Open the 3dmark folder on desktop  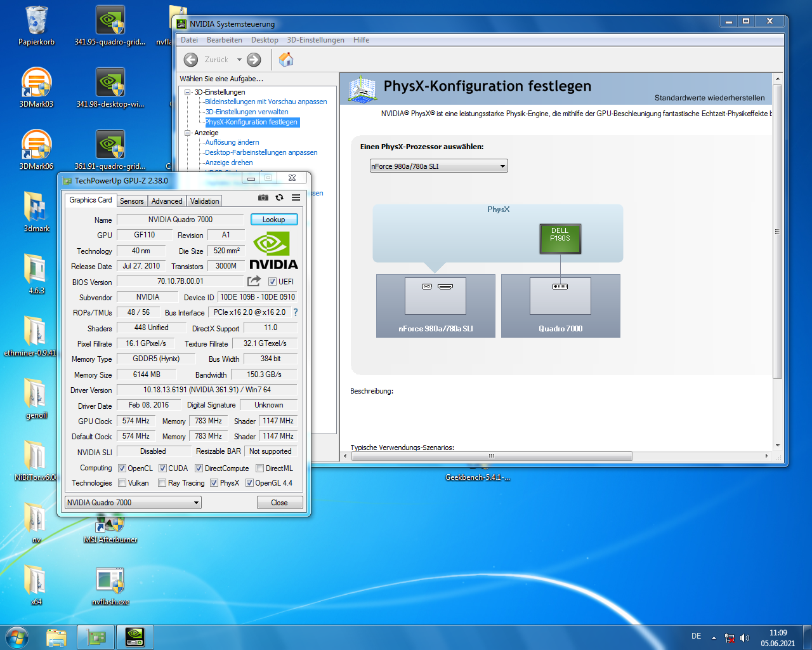(x=36, y=212)
